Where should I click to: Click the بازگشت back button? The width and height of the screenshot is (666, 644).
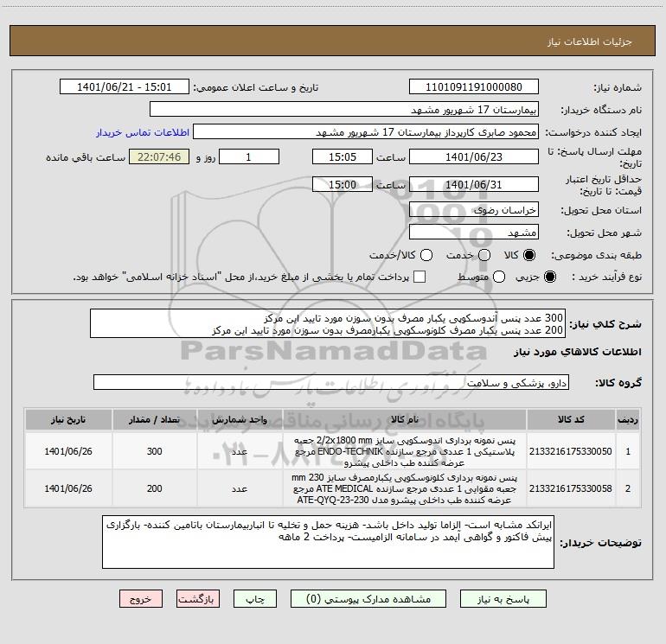pos(198,598)
